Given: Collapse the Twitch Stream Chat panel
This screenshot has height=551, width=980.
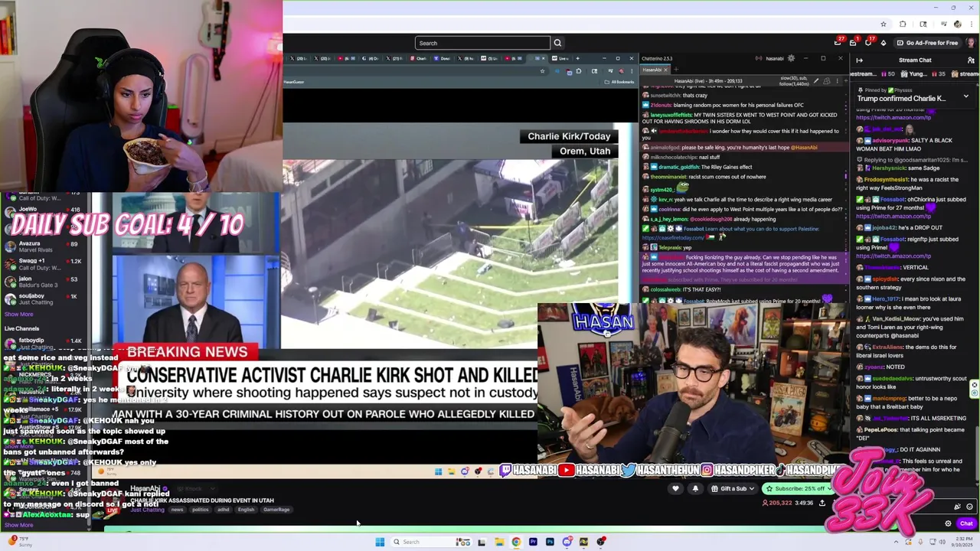Looking at the screenshot, I should pos(859,60).
